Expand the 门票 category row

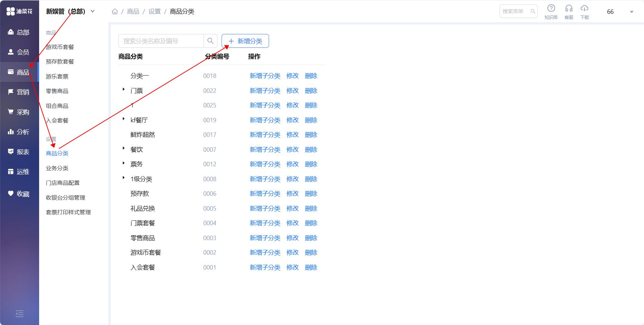point(124,89)
